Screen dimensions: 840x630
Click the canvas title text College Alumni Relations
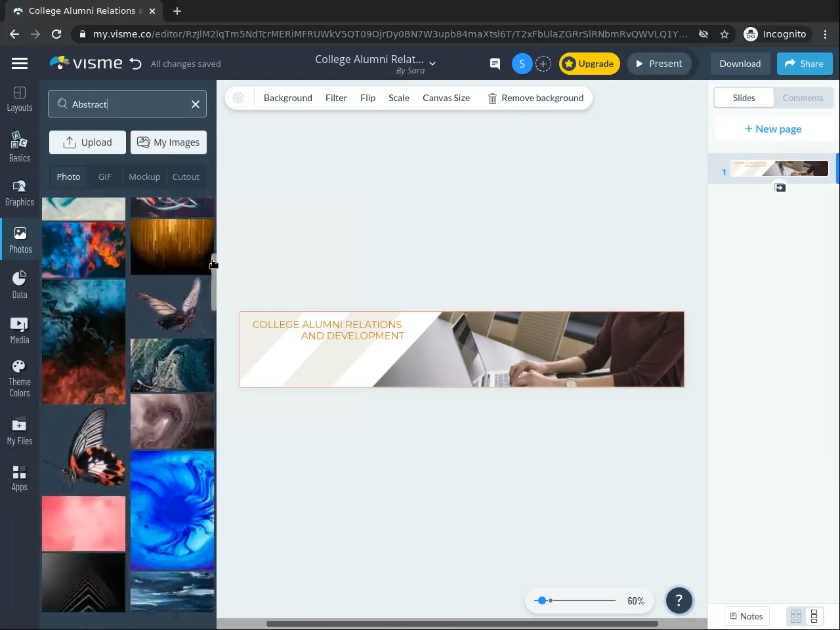pyautogui.click(x=328, y=330)
